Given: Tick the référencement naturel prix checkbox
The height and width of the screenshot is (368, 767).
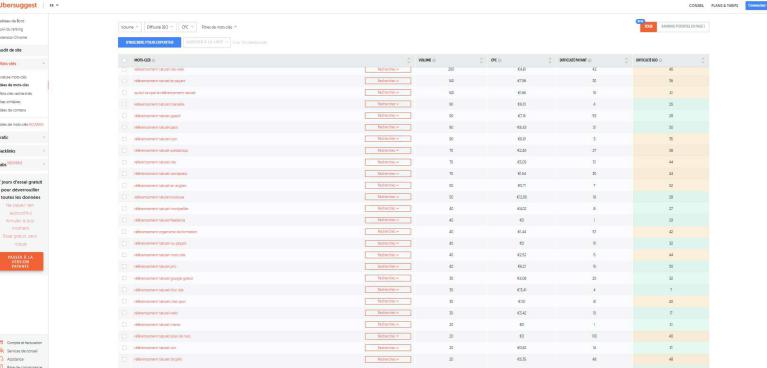Looking at the screenshot, I should 124,267.
